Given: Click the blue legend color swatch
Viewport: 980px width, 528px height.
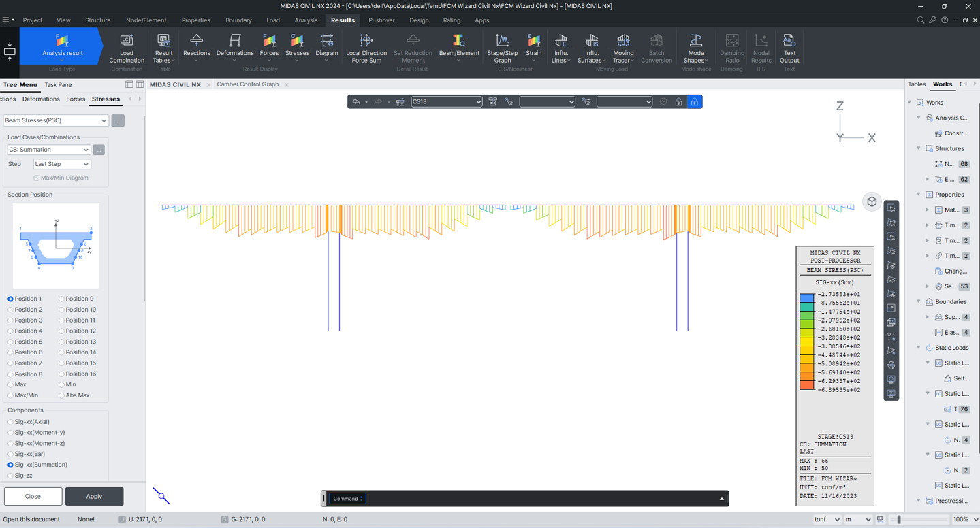Looking at the screenshot, I should pyautogui.click(x=806, y=298).
